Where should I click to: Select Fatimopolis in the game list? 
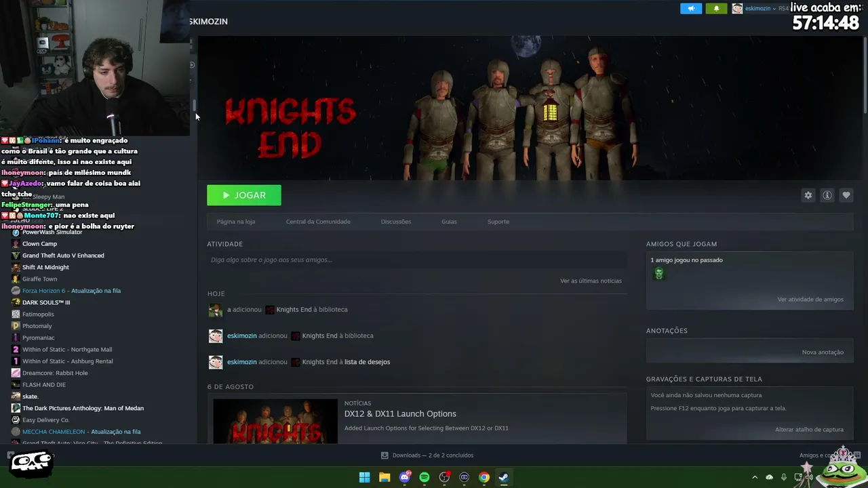click(x=38, y=314)
